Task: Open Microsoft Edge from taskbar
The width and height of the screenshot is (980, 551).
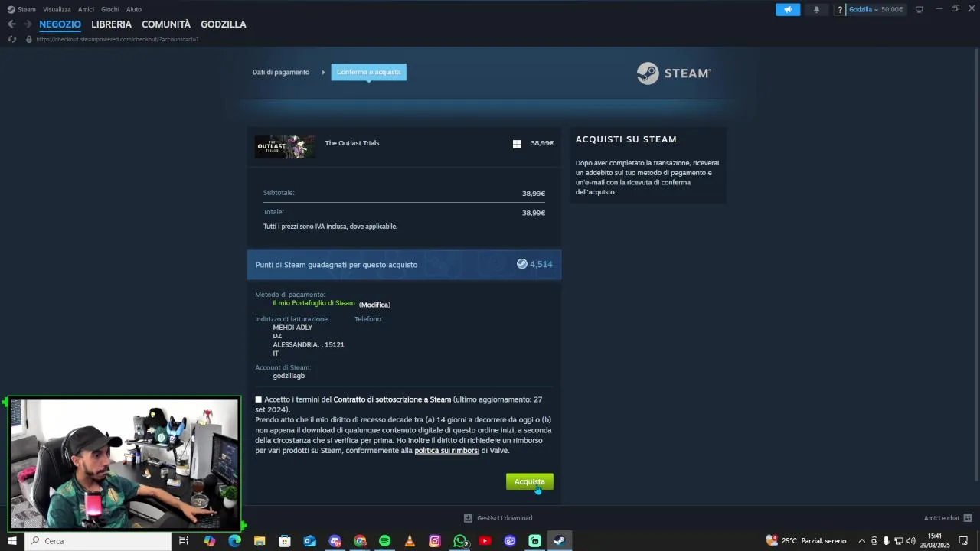Action: [x=235, y=541]
